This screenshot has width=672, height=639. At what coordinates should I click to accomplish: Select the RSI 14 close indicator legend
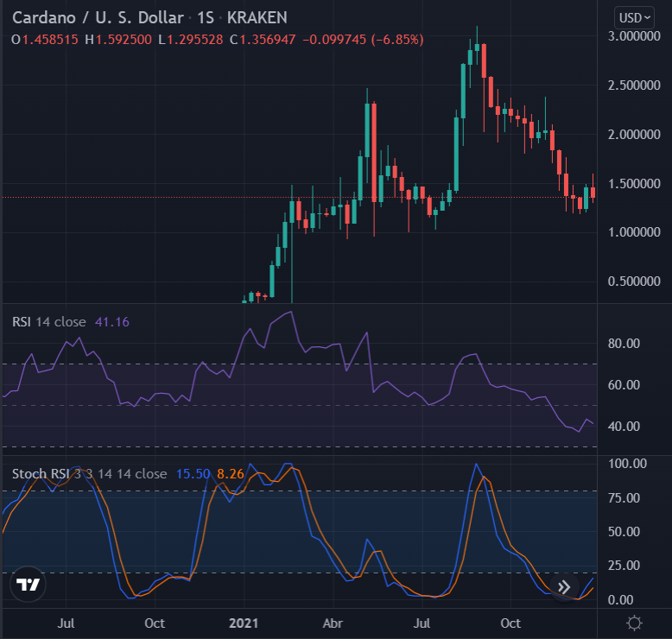49,322
